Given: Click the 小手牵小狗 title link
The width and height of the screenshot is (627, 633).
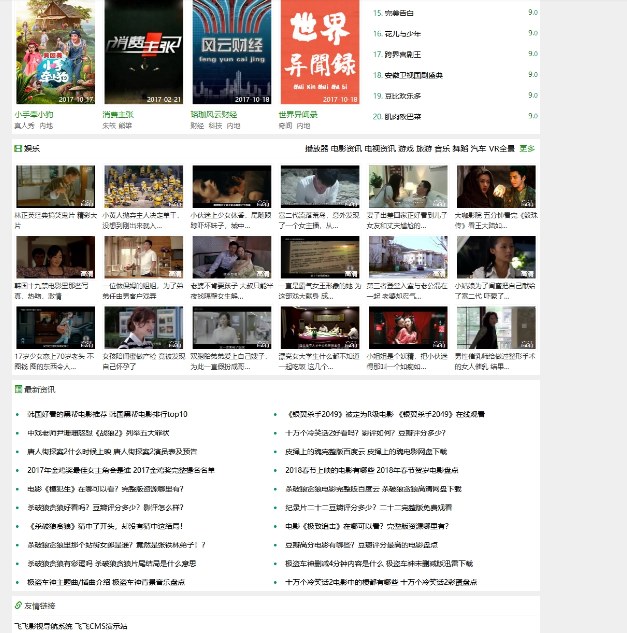Looking at the screenshot, I should point(34,115).
